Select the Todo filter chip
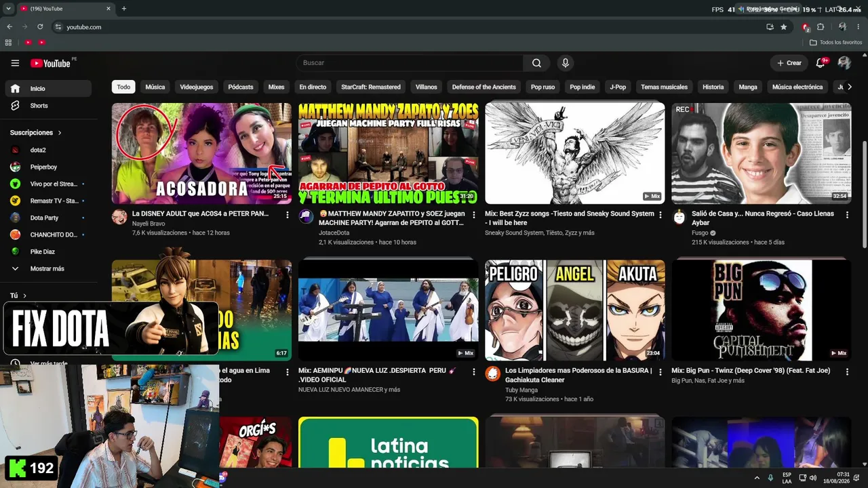This screenshot has width=868, height=488. coord(123,87)
